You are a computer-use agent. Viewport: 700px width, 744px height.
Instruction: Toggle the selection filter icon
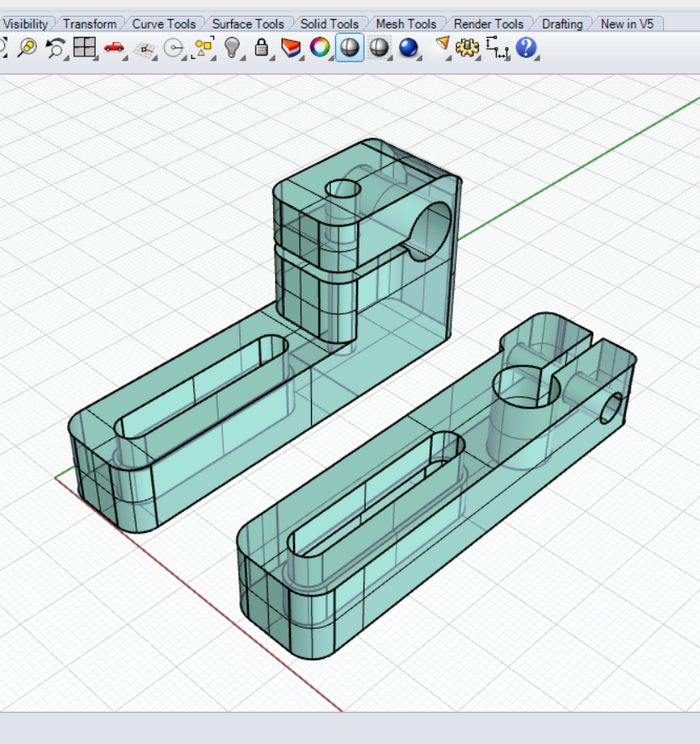point(202,48)
